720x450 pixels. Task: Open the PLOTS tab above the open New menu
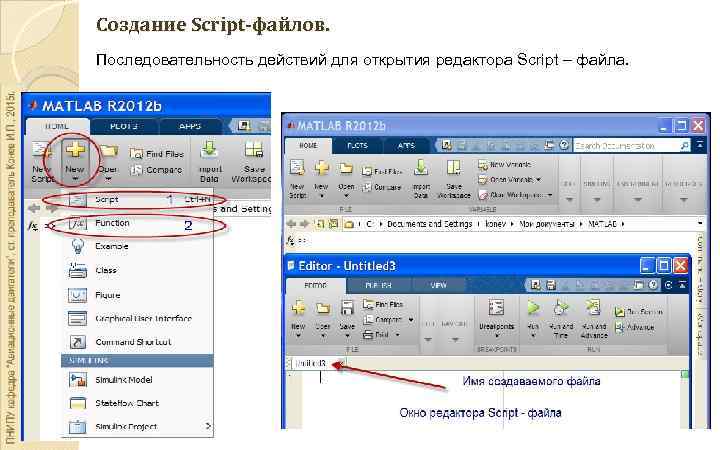click(124, 126)
